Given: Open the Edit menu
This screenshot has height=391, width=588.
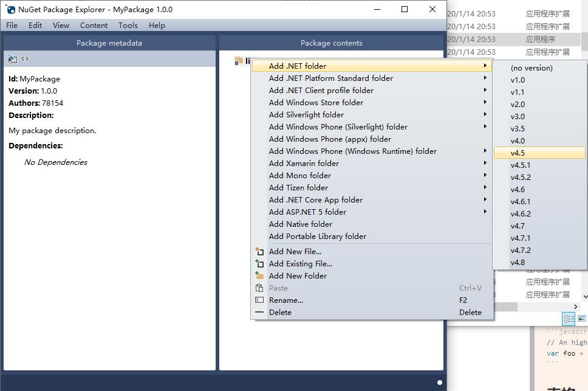Looking at the screenshot, I should [x=35, y=25].
